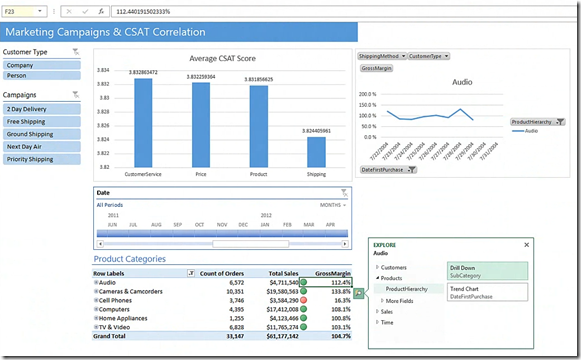
Task: Click the Date timeline horizontal scroll thumb
Action: click(250, 244)
